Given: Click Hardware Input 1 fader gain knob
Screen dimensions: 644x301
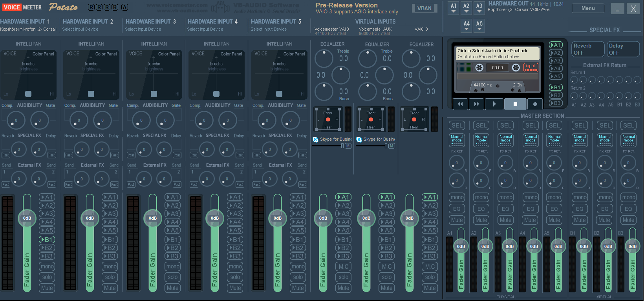Looking at the screenshot, I should coord(27,218).
